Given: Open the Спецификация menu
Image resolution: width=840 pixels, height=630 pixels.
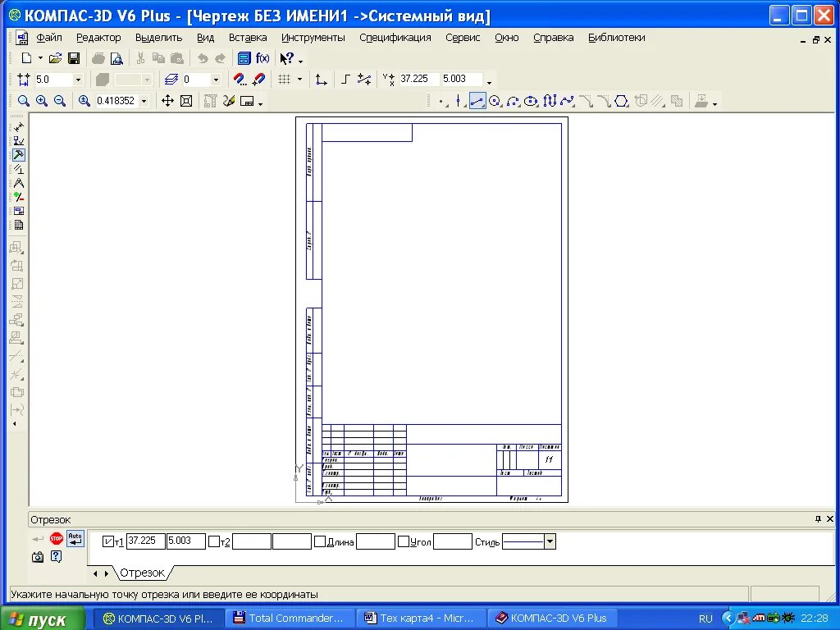Looking at the screenshot, I should pyautogui.click(x=395, y=38).
